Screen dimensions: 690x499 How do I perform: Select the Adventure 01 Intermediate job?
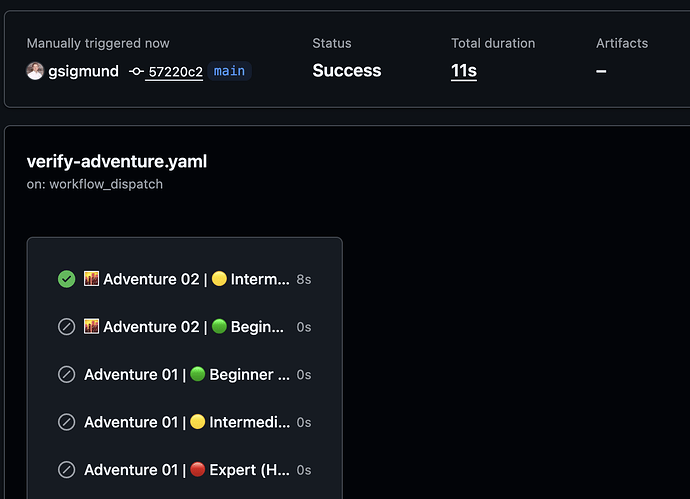pos(184,422)
